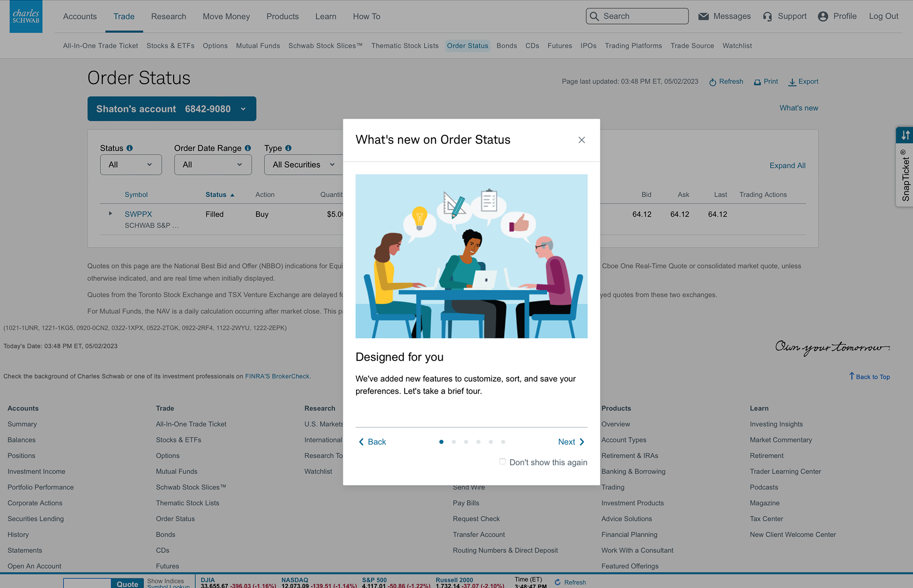
Task: Click the Back to Top arrow icon
Action: click(852, 376)
